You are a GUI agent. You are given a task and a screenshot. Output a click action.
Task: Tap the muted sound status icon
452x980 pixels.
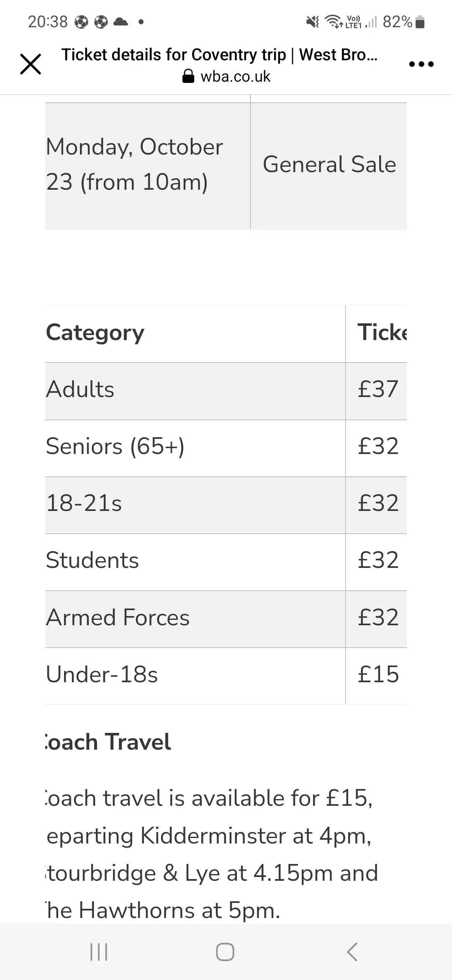point(313,22)
